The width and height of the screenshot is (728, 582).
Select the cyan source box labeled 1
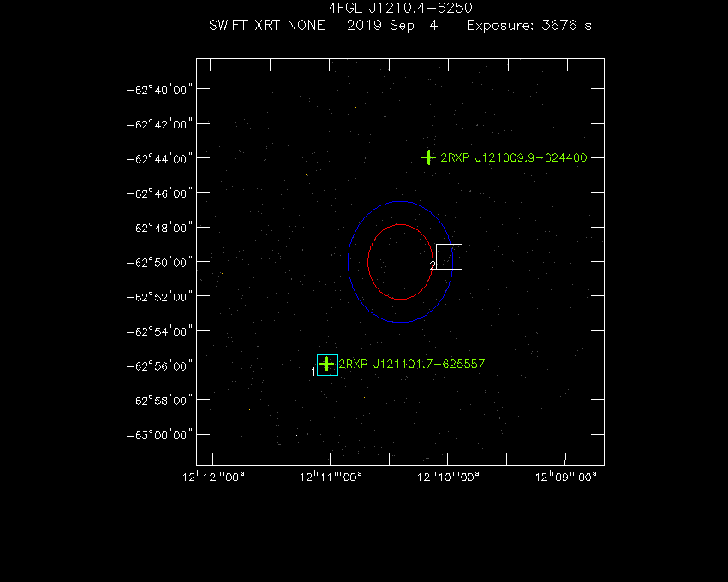327,365
